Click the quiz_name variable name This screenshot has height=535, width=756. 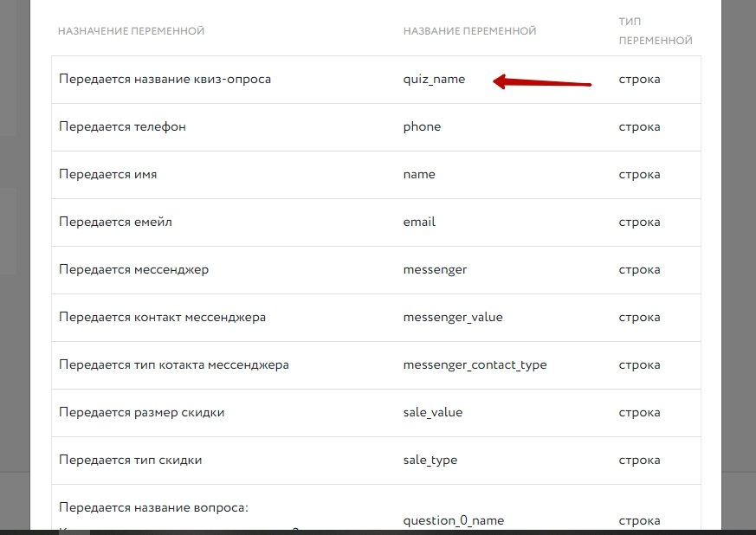434,80
